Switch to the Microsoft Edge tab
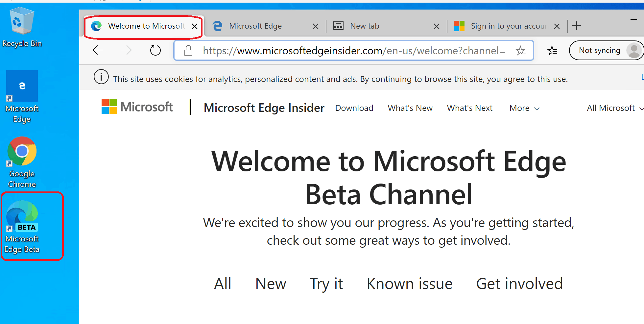The image size is (644, 324). click(265, 26)
